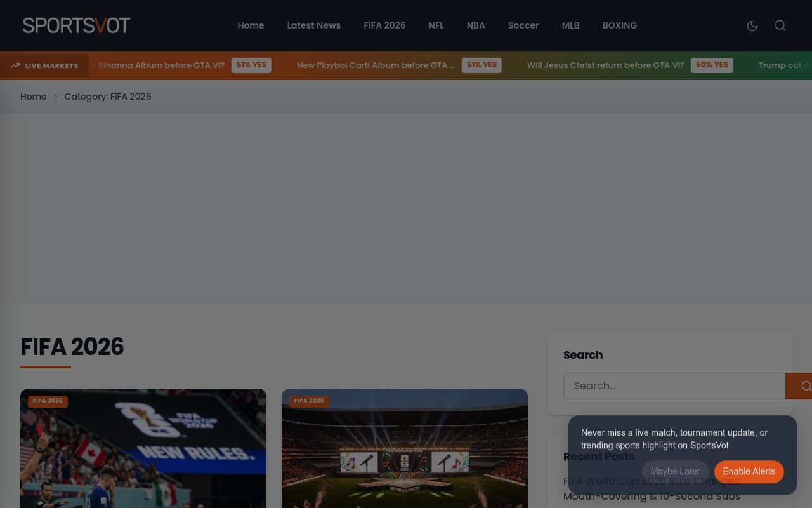Click the SportsVot logo
Image resolution: width=812 pixels, height=508 pixels.
tap(77, 25)
